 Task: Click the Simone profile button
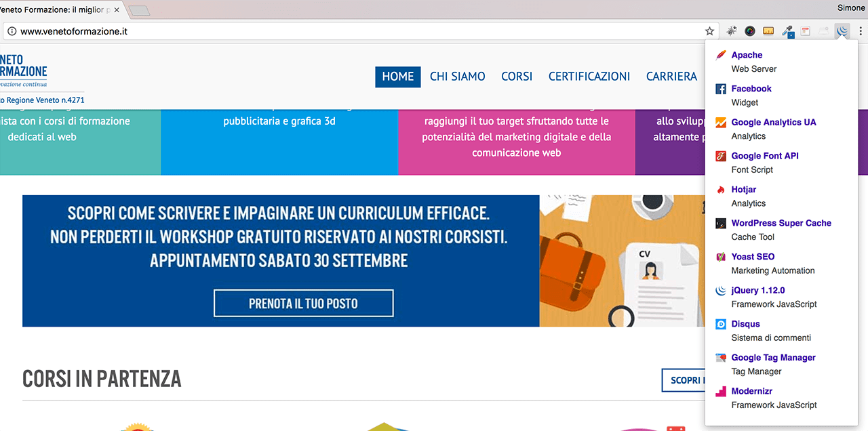[850, 8]
